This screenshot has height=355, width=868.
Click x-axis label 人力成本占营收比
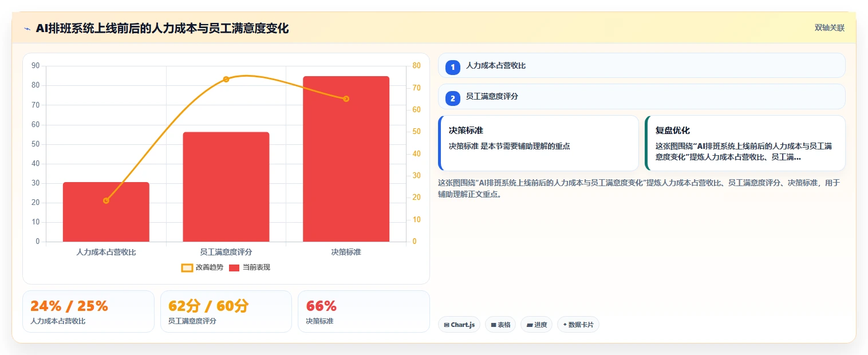(106, 252)
